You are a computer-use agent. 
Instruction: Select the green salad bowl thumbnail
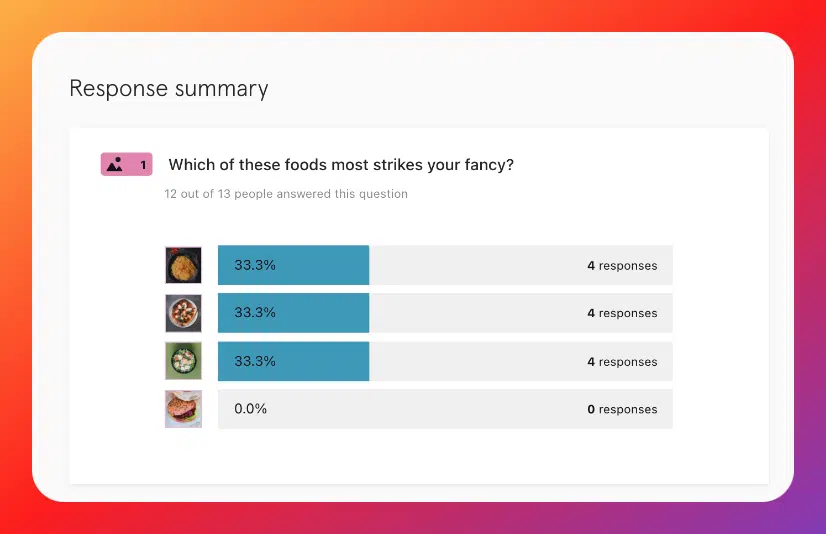pos(183,361)
